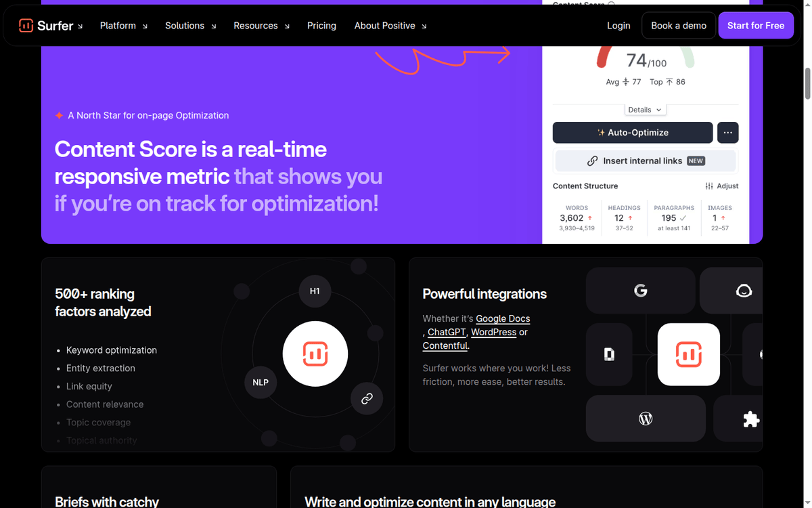
Task: Open the Surfer brand dropdown arrow
Action: [80, 26]
